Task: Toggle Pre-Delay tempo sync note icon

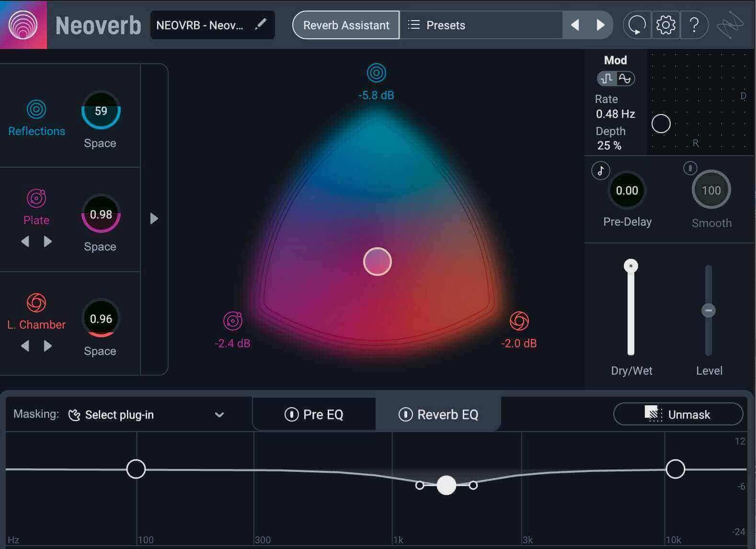Action: pos(600,171)
